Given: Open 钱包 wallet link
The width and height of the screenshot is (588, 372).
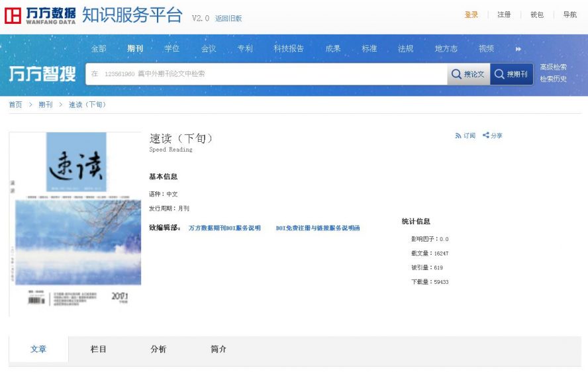Looking at the screenshot, I should click(x=537, y=15).
